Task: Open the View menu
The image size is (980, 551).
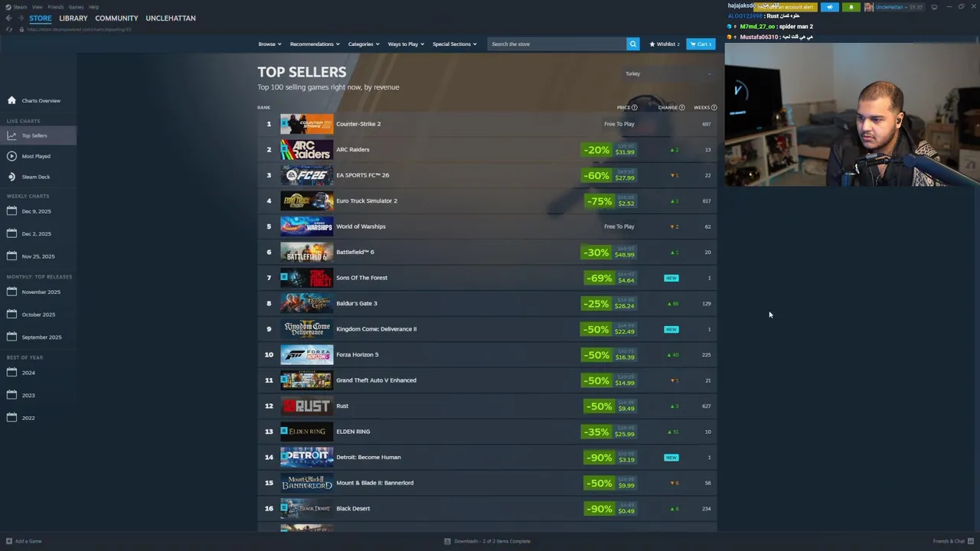Action: pyautogui.click(x=37, y=7)
